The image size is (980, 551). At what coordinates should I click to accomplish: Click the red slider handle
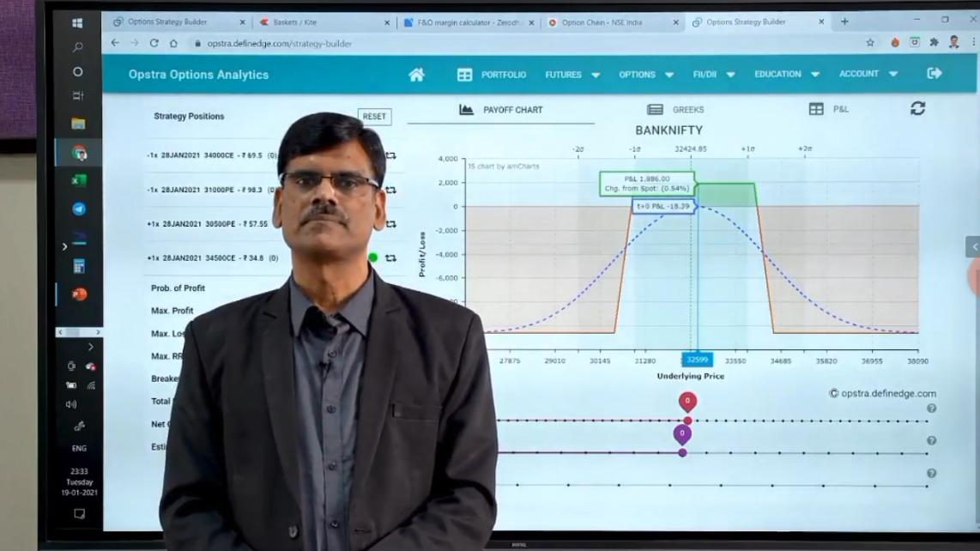pos(687,421)
